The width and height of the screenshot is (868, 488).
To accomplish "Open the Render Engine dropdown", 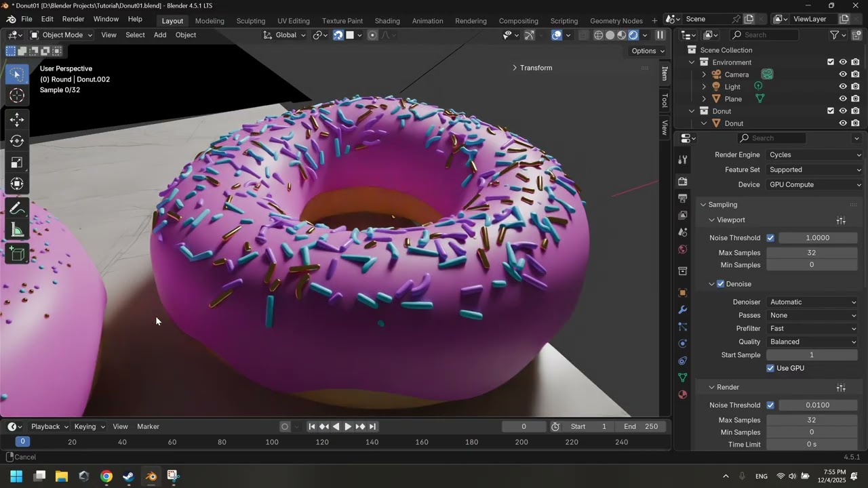I will point(814,155).
